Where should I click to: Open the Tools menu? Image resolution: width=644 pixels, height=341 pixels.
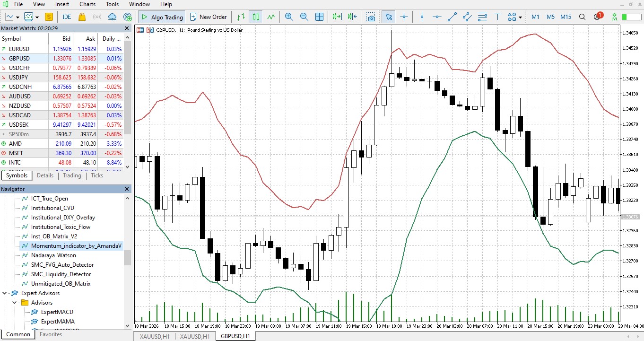point(113,4)
